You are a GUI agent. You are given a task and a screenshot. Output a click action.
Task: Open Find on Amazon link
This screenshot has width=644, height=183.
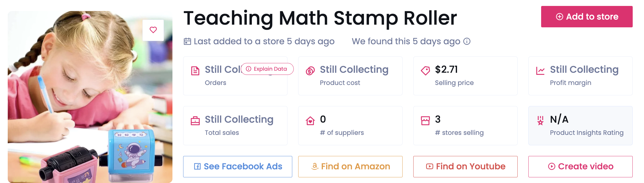pos(350,166)
